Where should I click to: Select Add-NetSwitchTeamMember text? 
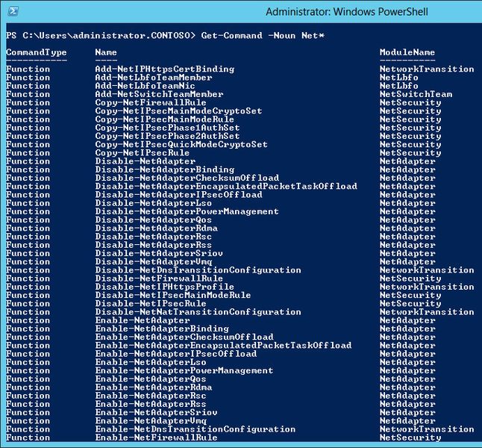click(159, 94)
